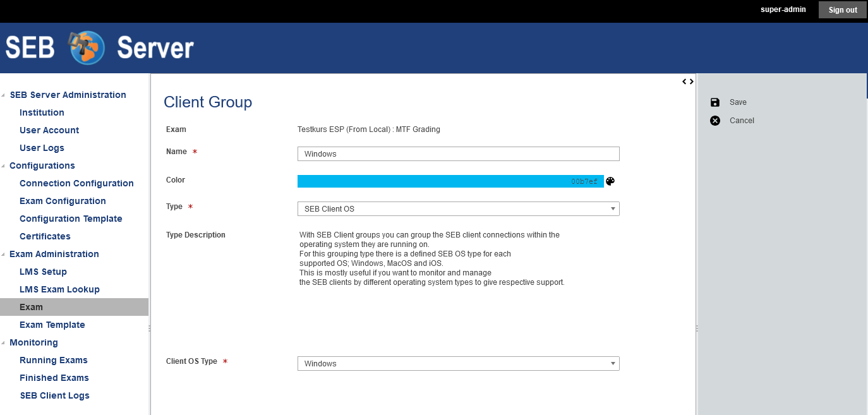Collapse the Configurations tree section

pyautogui.click(x=4, y=166)
